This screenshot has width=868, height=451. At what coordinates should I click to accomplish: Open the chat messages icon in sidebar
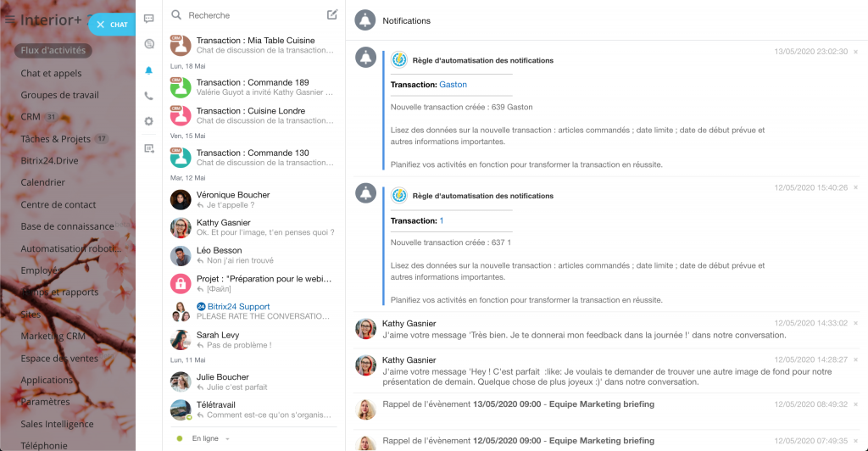pos(149,18)
